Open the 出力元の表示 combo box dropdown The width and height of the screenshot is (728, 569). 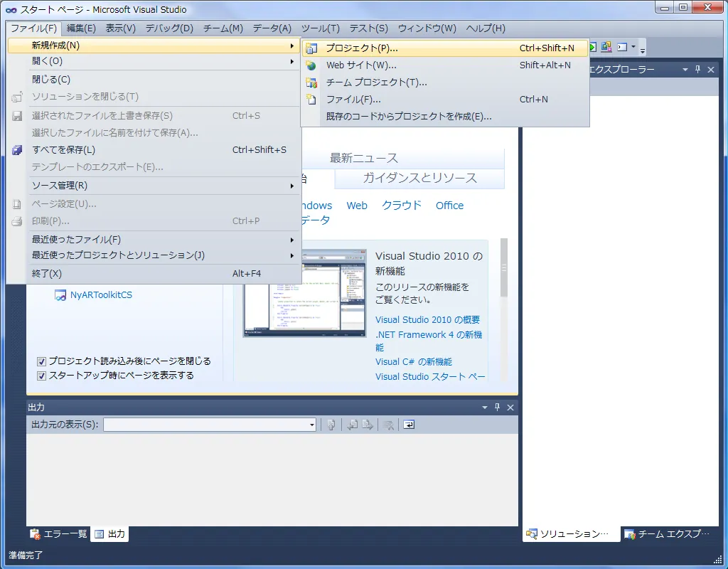pyautogui.click(x=312, y=425)
